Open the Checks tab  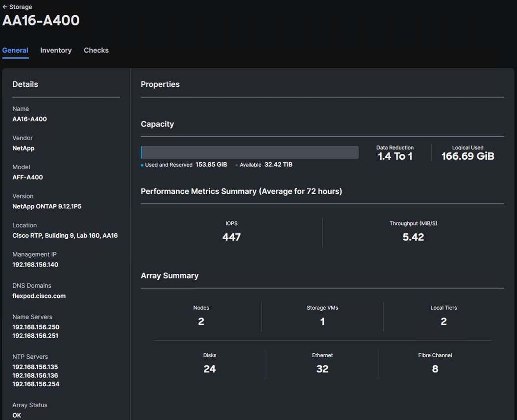tap(96, 50)
